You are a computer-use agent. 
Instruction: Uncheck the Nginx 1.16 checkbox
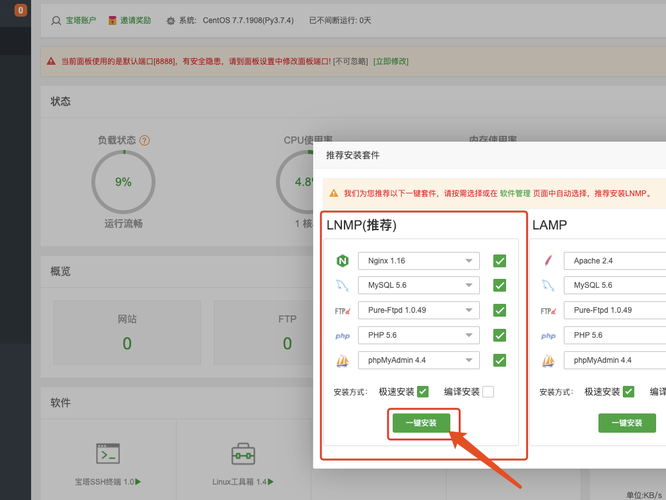(500, 261)
